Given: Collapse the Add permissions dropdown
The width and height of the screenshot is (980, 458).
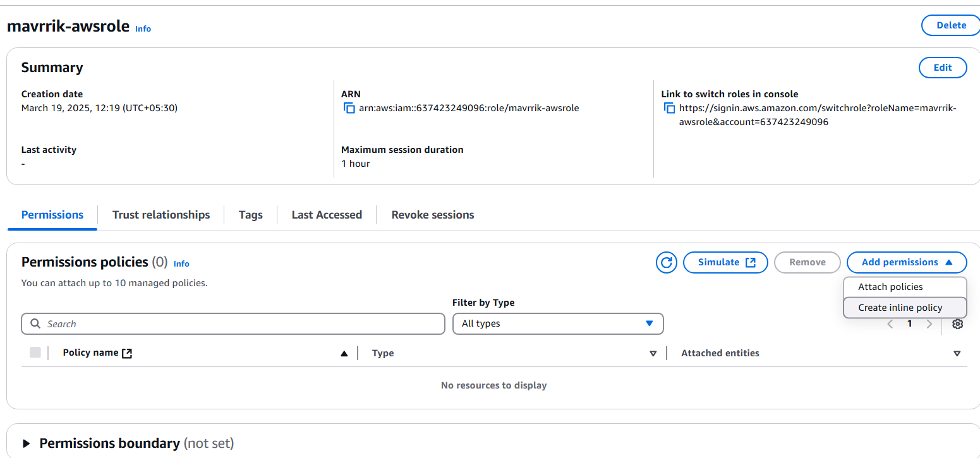Looking at the screenshot, I should click(x=906, y=262).
